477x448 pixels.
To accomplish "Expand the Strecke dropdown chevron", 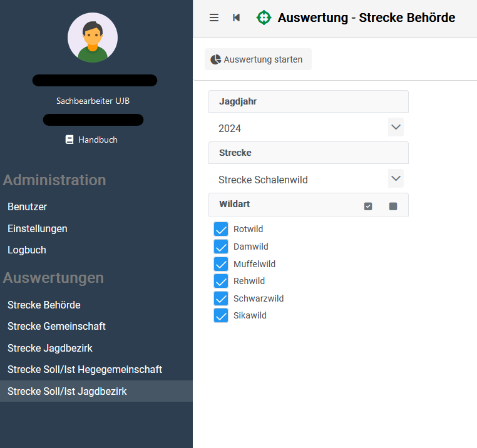I will pyautogui.click(x=396, y=179).
